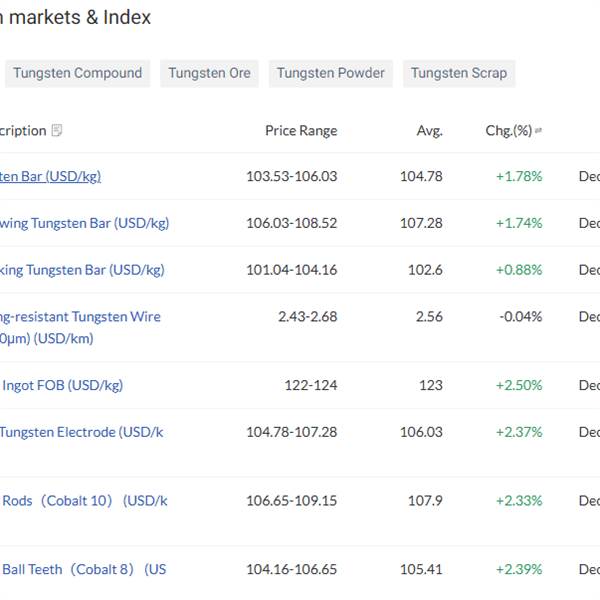600x600 pixels.
Task: Click the Chg.(%) column header text
Action: 508,131
